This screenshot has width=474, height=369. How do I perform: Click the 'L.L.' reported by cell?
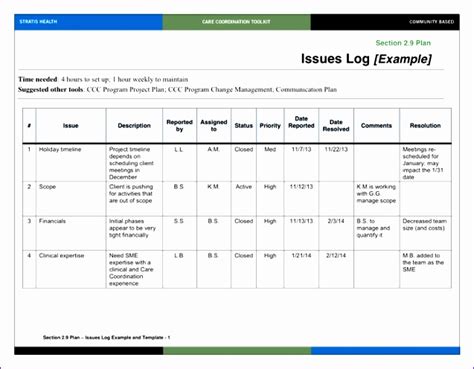[x=179, y=163]
